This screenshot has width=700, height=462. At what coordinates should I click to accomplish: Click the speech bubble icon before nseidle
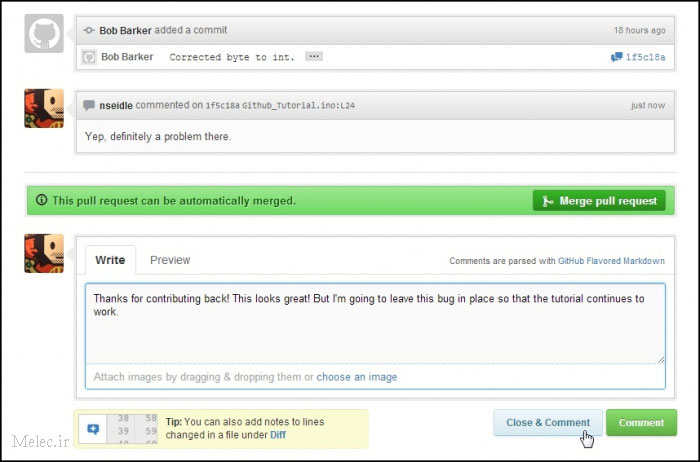89,105
